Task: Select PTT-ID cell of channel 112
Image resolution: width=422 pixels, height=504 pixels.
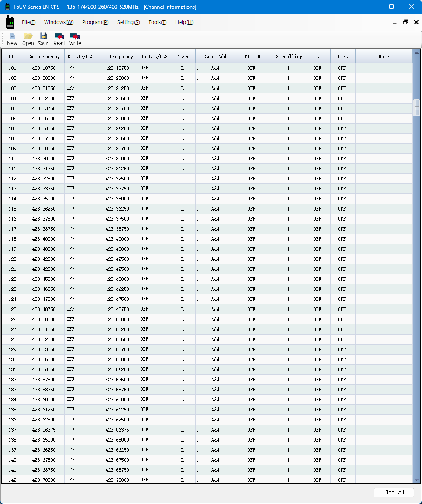Action: click(x=253, y=179)
